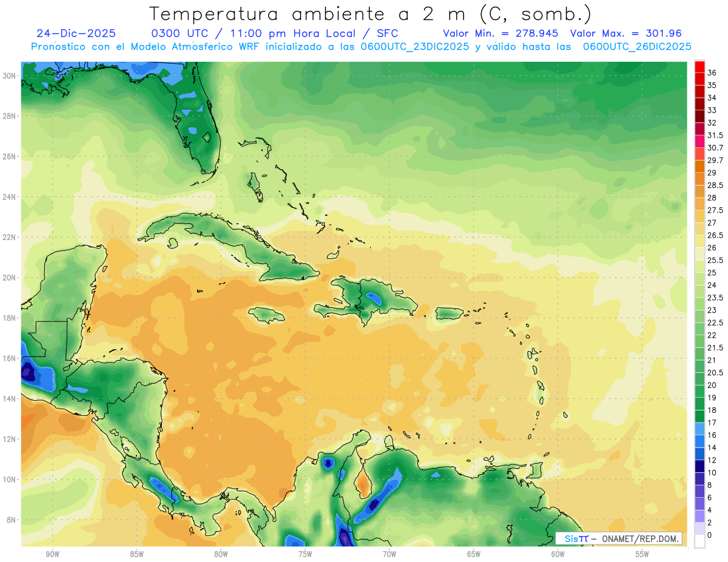
Task: Click the "30N" latitude axis label
Action: [x=10, y=75]
